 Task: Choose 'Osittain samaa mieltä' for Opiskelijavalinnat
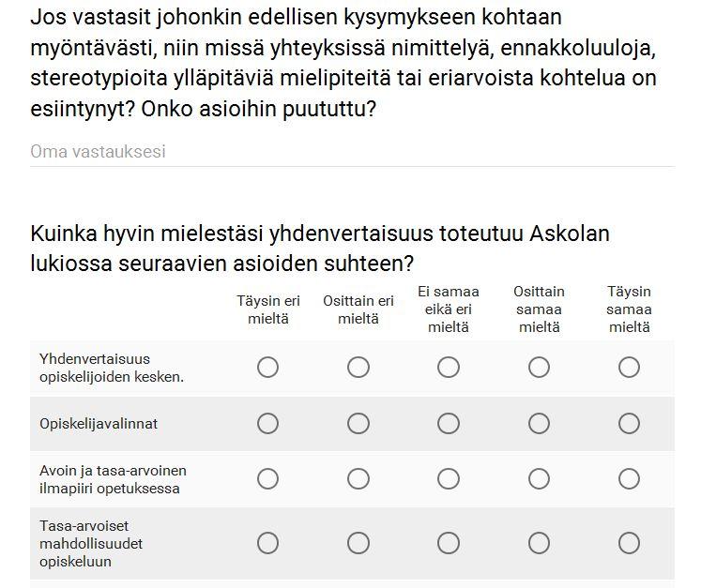(539, 423)
